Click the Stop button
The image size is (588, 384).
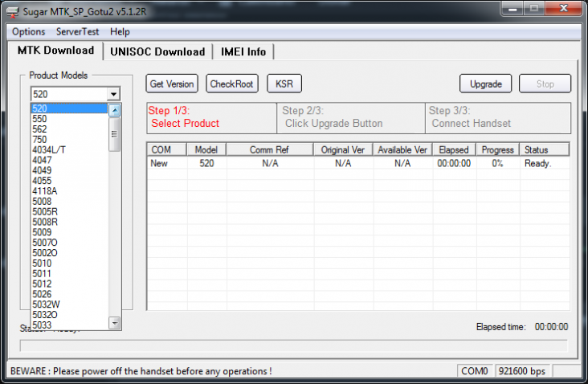coord(545,84)
